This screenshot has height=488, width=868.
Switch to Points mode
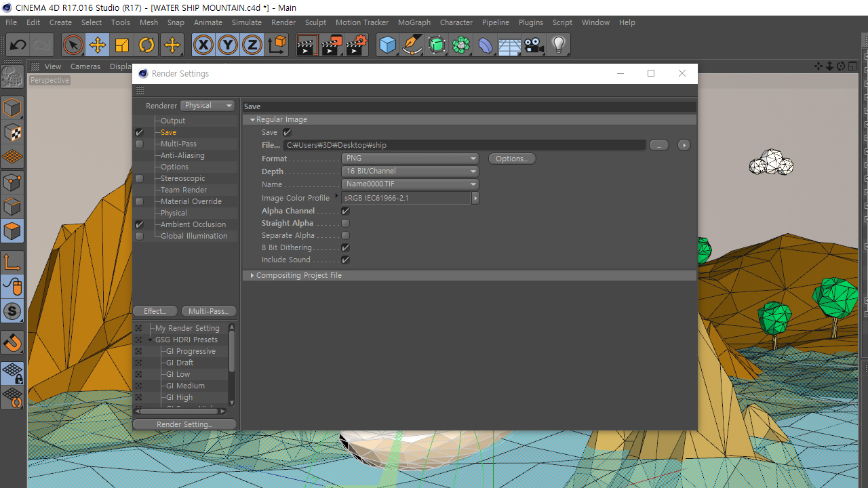[12, 182]
